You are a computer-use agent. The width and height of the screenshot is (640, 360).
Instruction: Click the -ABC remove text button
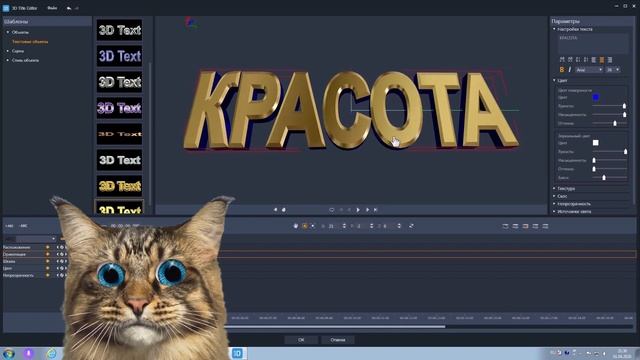pyautogui.click(x=24, y=226)
